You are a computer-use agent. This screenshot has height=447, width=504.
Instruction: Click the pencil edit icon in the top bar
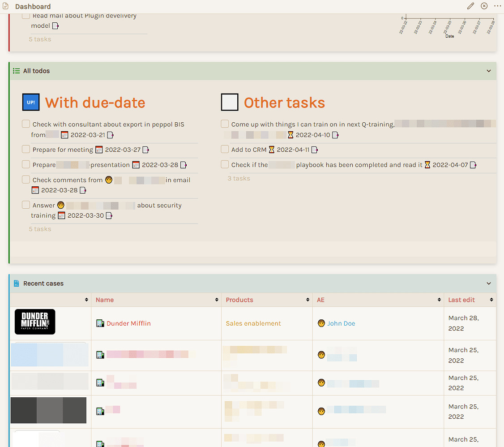coord(470,6)
